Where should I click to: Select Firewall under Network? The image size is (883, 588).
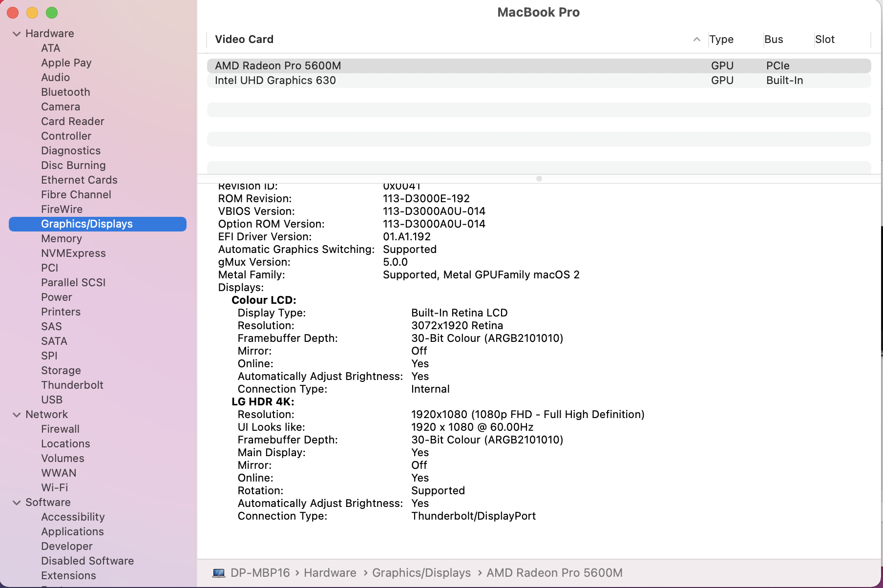[61, 429]
